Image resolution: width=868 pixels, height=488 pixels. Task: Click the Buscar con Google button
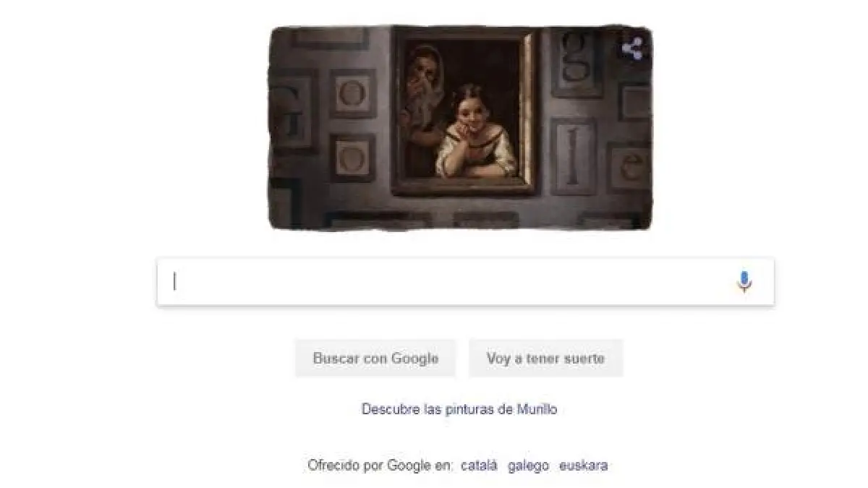coord(375,359)
